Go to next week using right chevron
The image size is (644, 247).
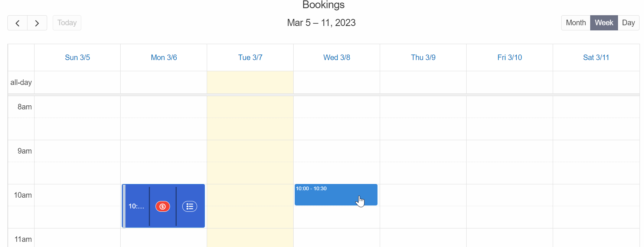coord(37,23)
